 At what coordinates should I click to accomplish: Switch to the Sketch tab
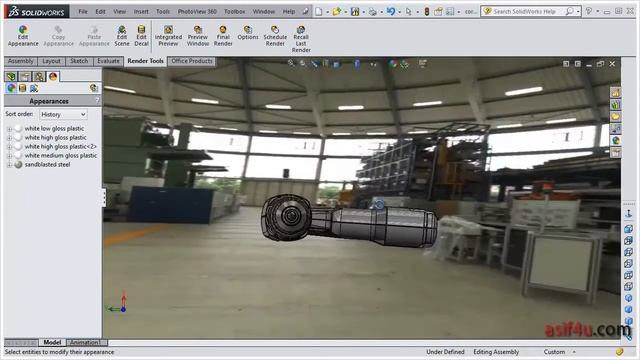tap(79, 61)
